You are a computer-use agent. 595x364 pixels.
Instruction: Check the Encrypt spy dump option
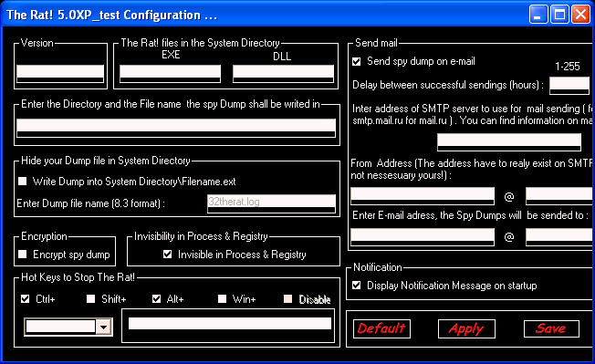[x=23, y=254]
